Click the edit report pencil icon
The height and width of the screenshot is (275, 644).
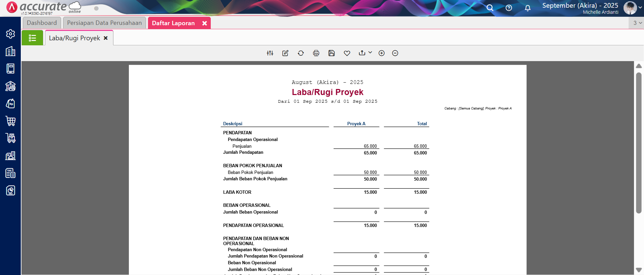pos(285,53)
